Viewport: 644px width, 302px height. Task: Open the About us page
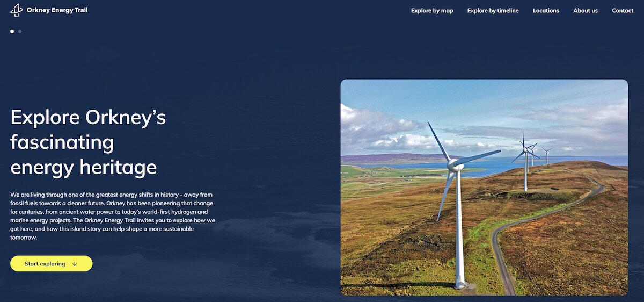click(x=586, y=11)
